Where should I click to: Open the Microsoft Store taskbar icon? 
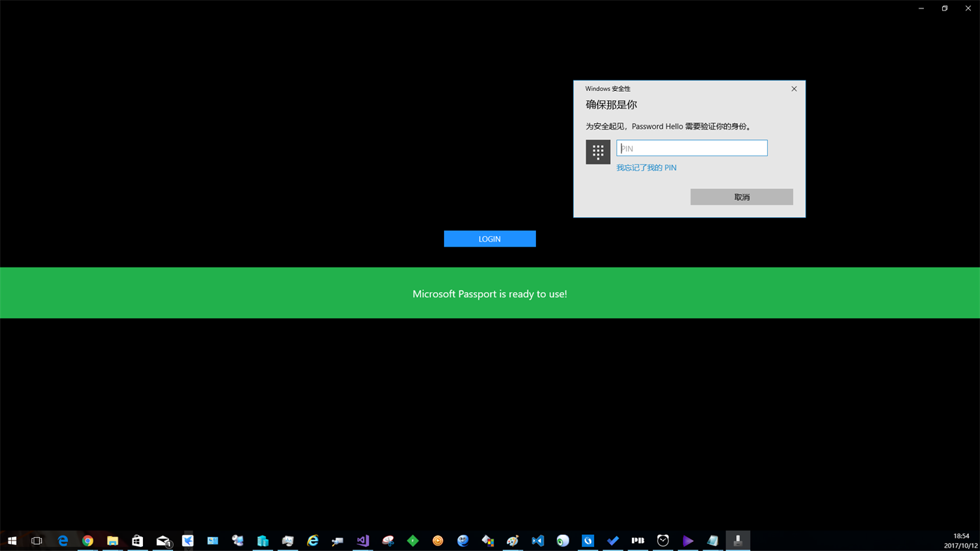point(137,540)
